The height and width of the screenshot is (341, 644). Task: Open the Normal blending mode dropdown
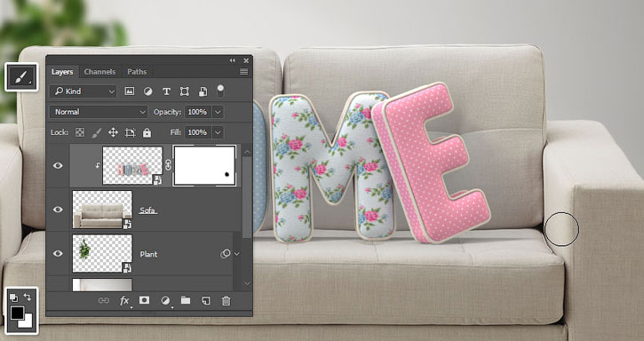99,112
